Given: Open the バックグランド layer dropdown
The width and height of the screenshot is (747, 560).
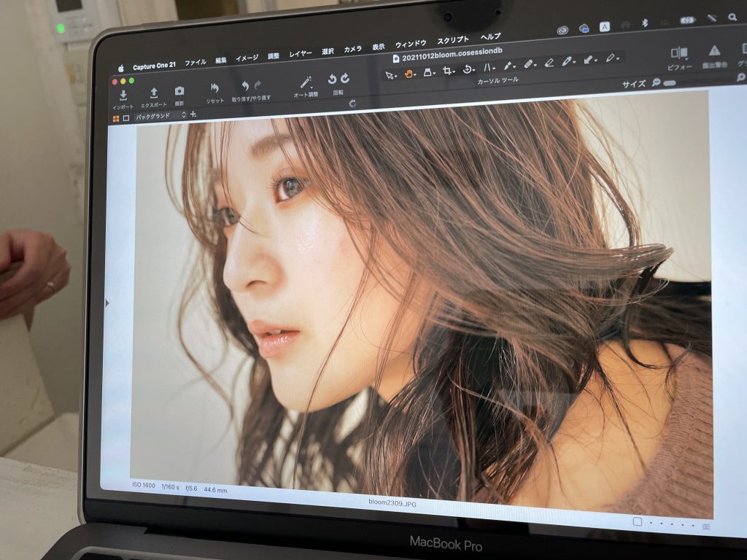Looking at the screenshot, I should [x=159, y=116].
